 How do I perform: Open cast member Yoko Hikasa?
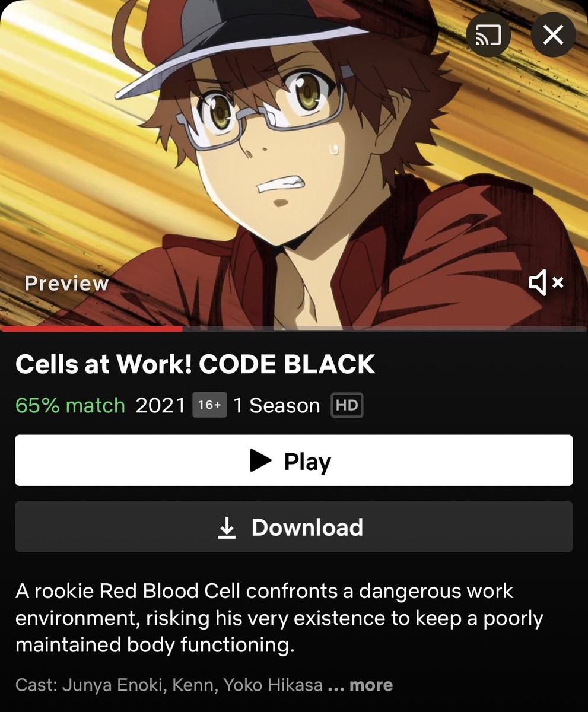point(274,685)
